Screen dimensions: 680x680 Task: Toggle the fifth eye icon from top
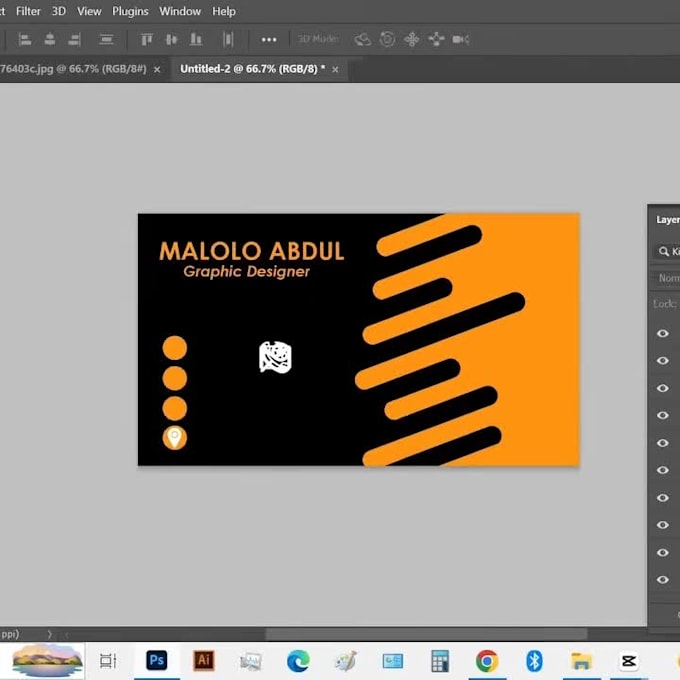pos(663,443)
